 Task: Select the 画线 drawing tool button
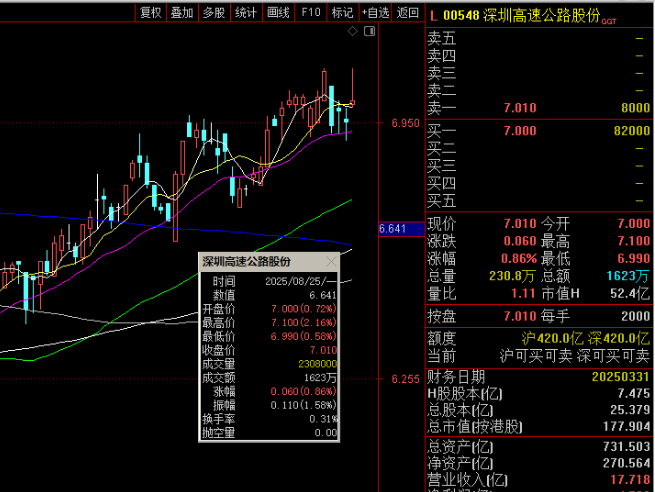pyautogui.click(x=278, y=13)
